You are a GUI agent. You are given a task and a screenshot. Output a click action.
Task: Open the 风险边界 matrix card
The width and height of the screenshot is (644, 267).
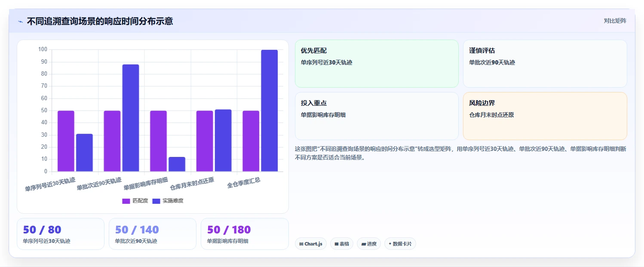(545, 116)
